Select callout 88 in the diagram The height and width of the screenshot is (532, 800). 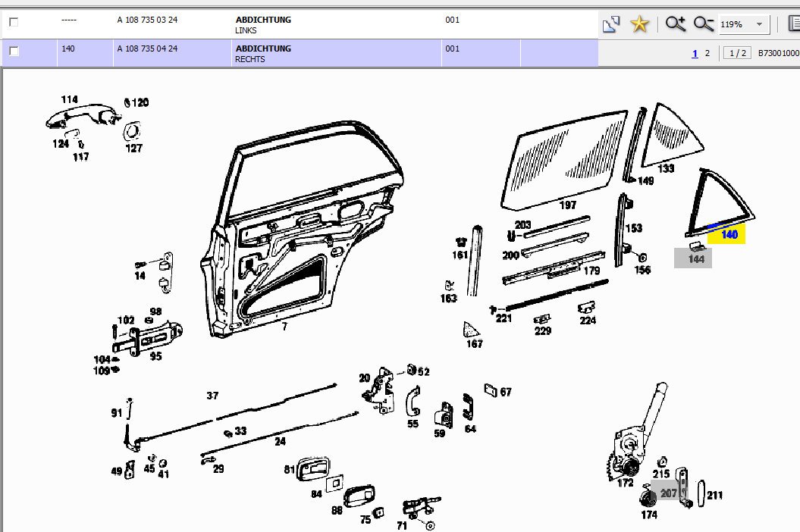click(x=337, y=510)
